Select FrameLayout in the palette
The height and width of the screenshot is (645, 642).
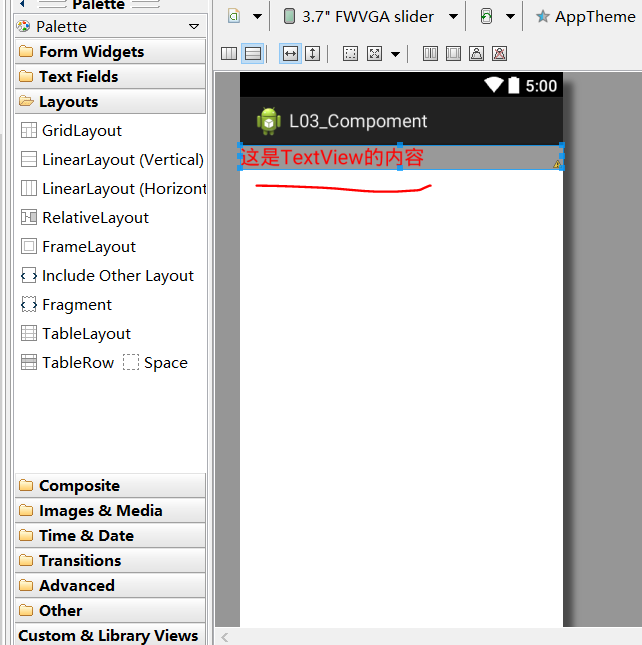click(78, 247)
